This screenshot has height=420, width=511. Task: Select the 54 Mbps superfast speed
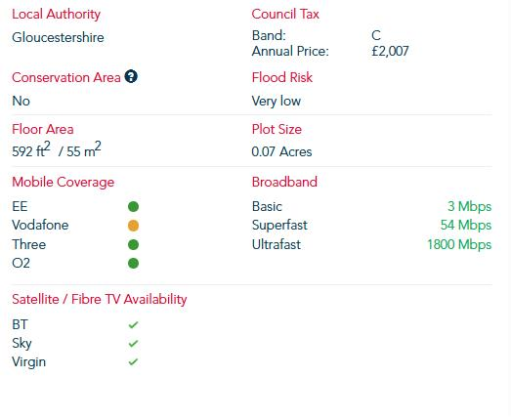coord(466,226)
